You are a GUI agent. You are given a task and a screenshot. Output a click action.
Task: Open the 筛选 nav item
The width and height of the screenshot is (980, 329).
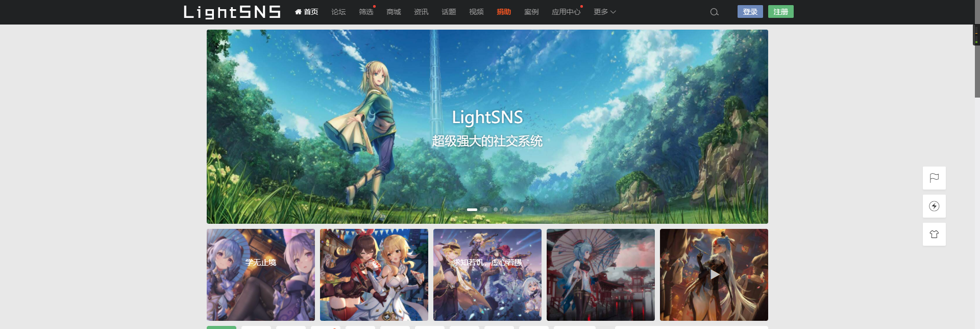coord(366,12)
